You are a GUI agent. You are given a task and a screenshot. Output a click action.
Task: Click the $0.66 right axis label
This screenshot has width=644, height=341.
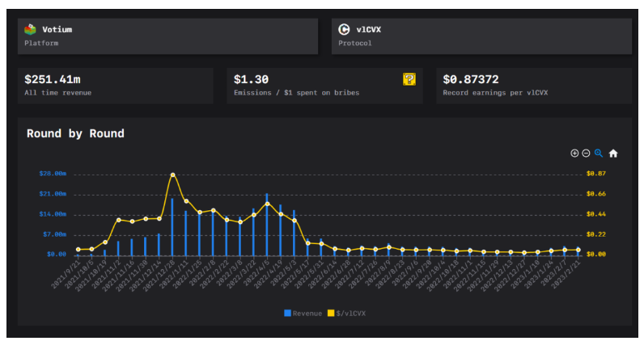click(x=596, y=194)
